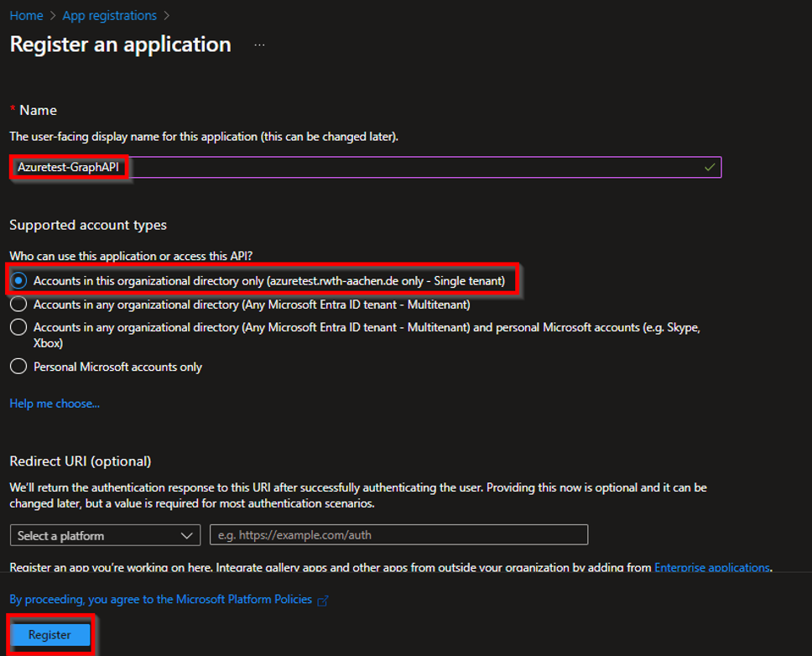Click the Supported account types heading

pos(88,225)
